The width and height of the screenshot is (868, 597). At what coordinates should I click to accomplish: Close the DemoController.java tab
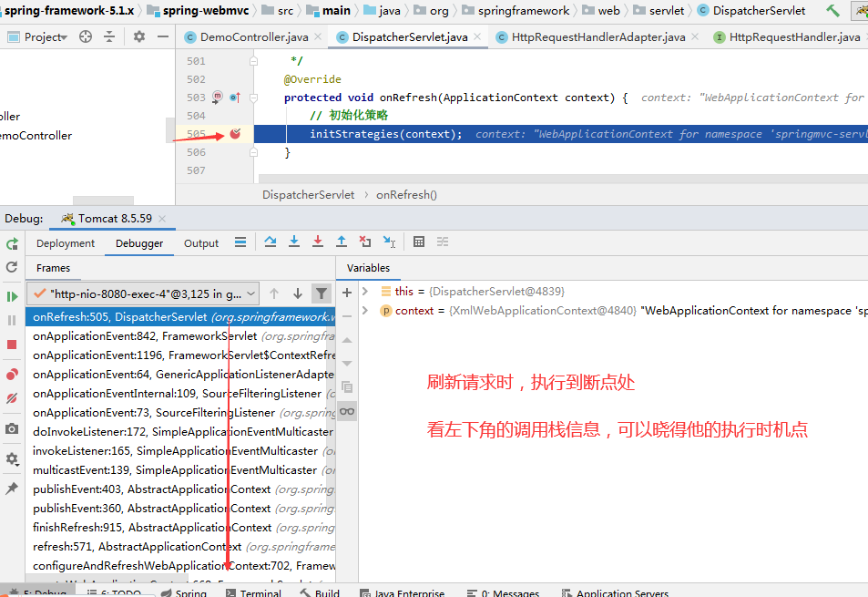tap(318, 36)
